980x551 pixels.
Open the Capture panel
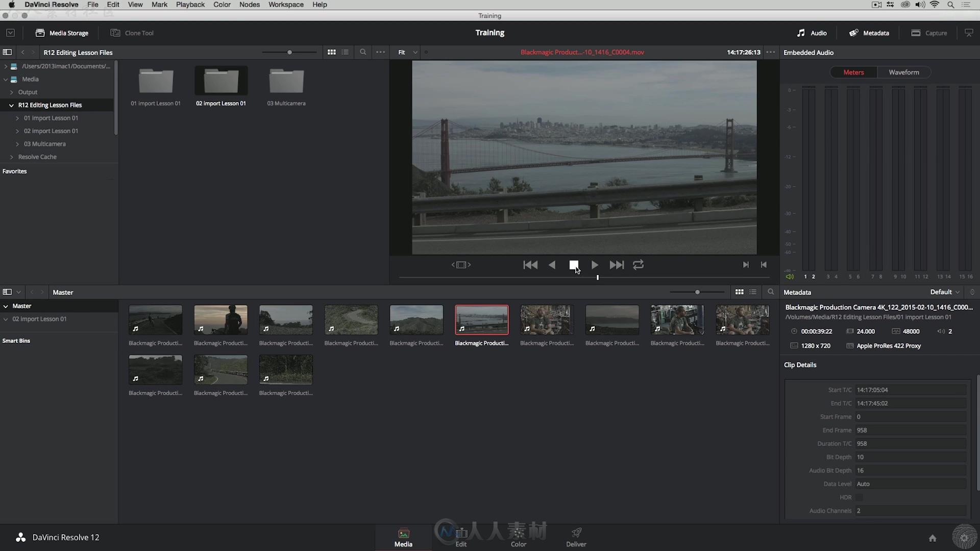[x=929, y=33]
